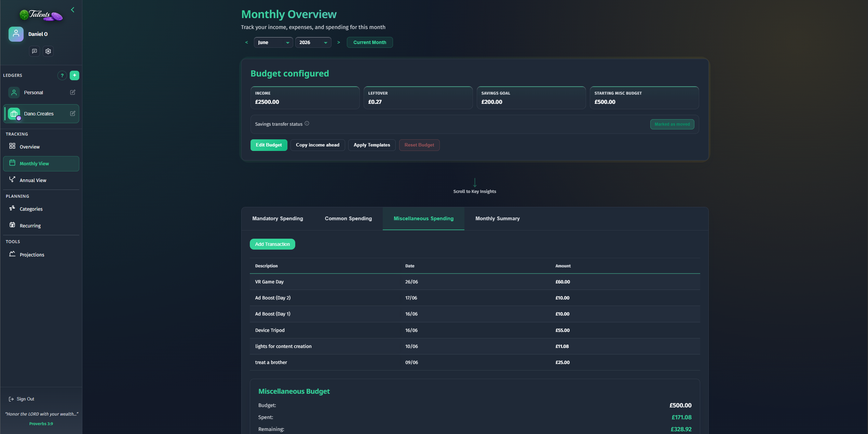This screenshot has width=868, height=434.
Task: Select the Miscellaneous Spending tab
Action: [x=423, y=219]
